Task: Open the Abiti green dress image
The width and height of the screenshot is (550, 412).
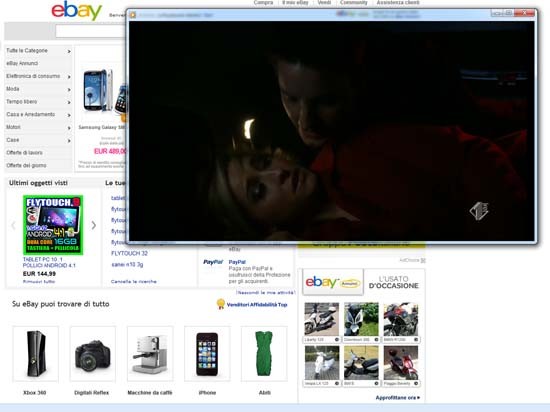Action: [264, 353]
